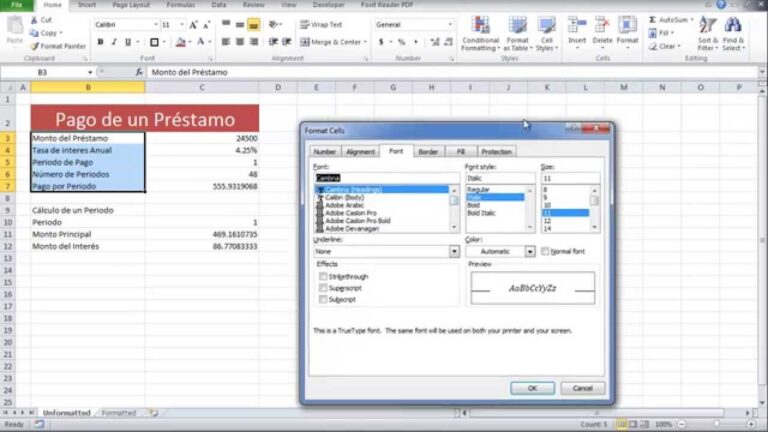Click the Find & Select binoculars icon
Image resolution: width=768 pixels, height=432 pixels.
(733, 25)
